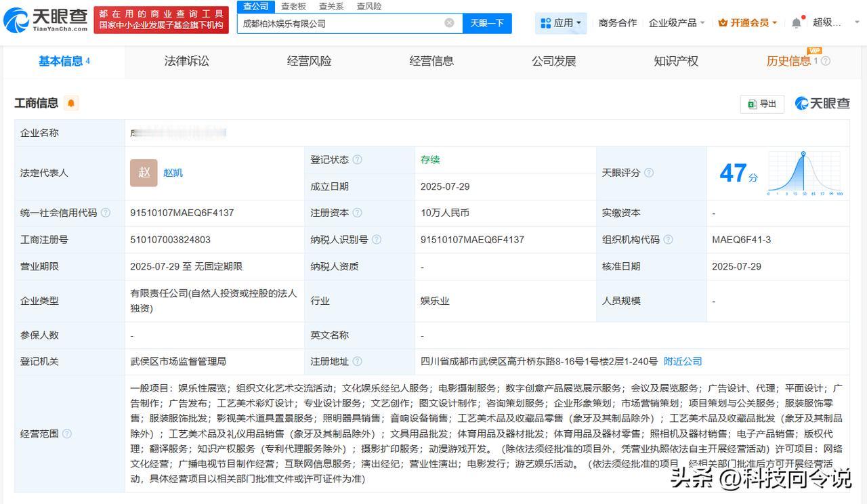
Task: Expand the 企业级产品 dropdown
Action: click(677, 23)
